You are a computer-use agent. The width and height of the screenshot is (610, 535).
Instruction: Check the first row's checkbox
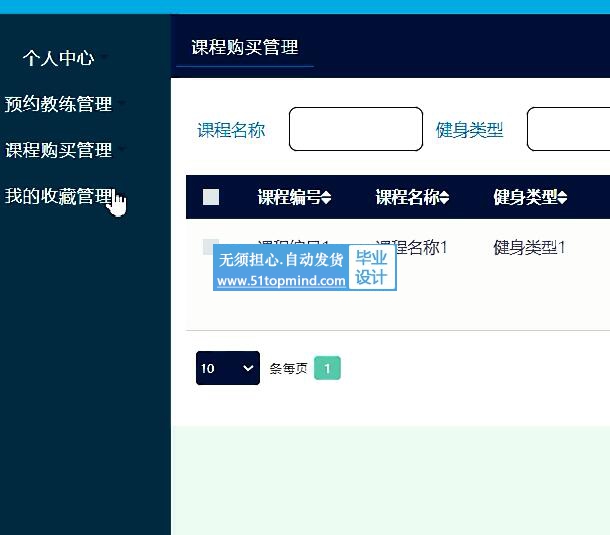211,247
